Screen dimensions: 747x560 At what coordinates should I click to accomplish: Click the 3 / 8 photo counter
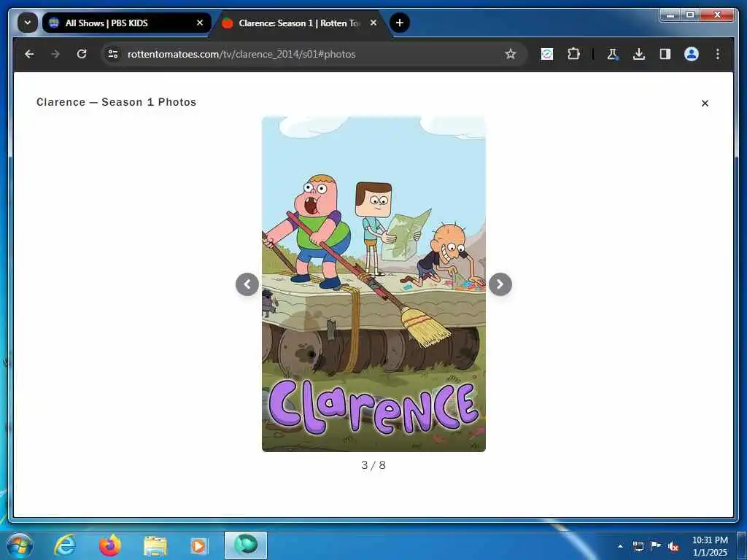[x=373, y=465]
